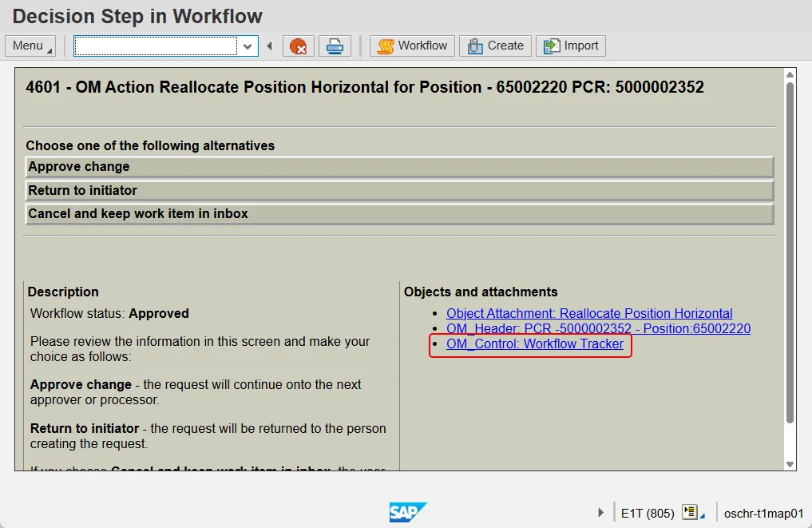Viewport: 812px width, 528px height.
Task: Click the SAP logo
Action: point(408,512)
